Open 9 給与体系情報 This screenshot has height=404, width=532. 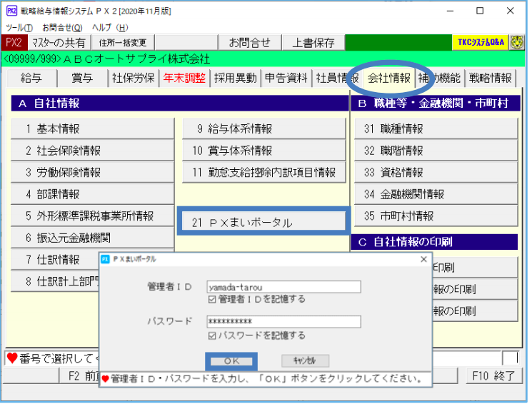(264, 129)
